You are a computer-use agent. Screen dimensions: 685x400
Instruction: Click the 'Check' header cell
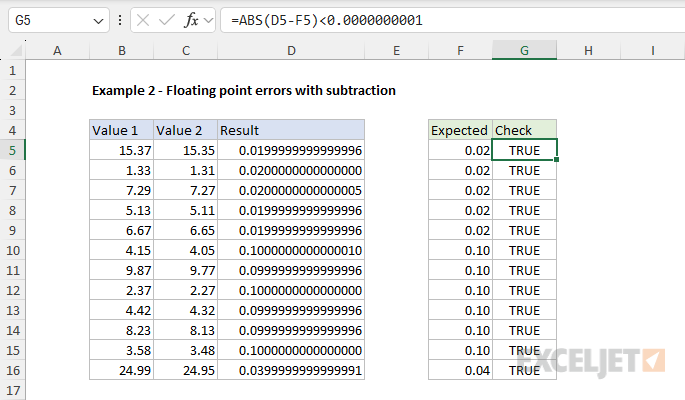[524, 130]
